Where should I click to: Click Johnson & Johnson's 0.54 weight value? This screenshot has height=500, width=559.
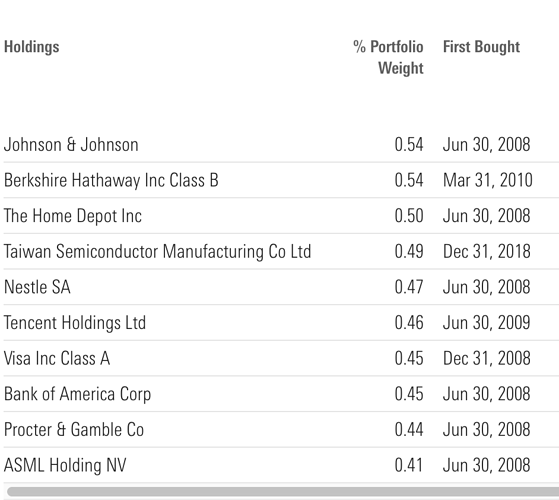pos(409,145)
